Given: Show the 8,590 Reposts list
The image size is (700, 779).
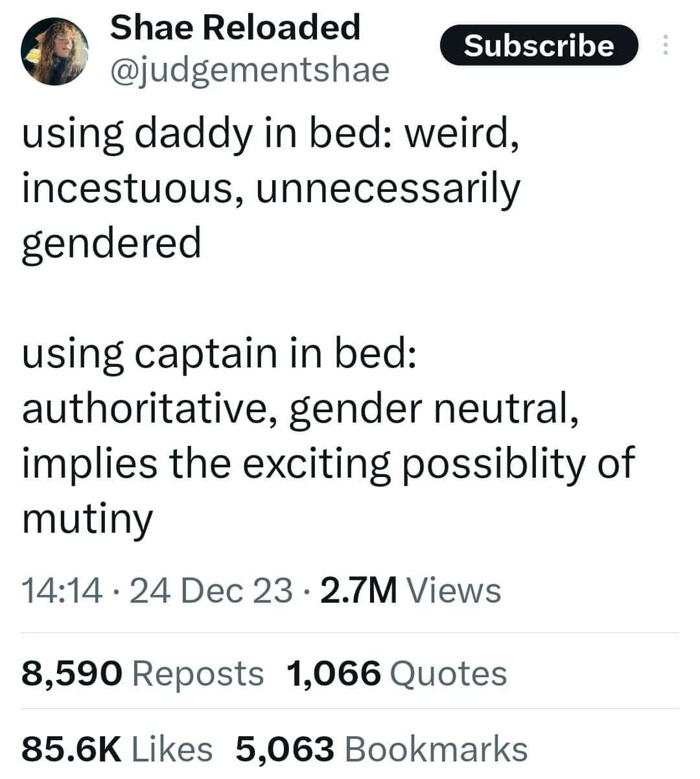Looking at the screenshot, I should (x=143, y=673).
